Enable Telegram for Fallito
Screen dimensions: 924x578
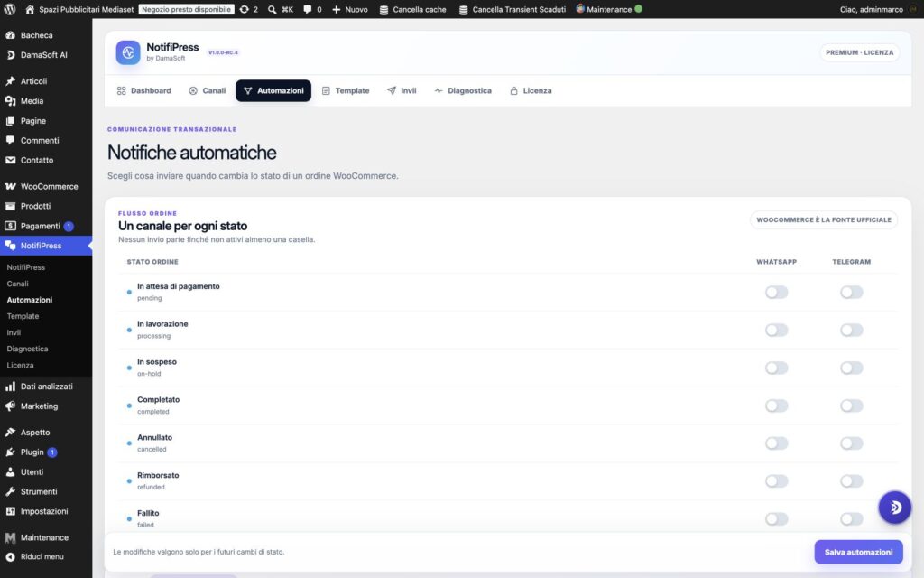(851, 519)
